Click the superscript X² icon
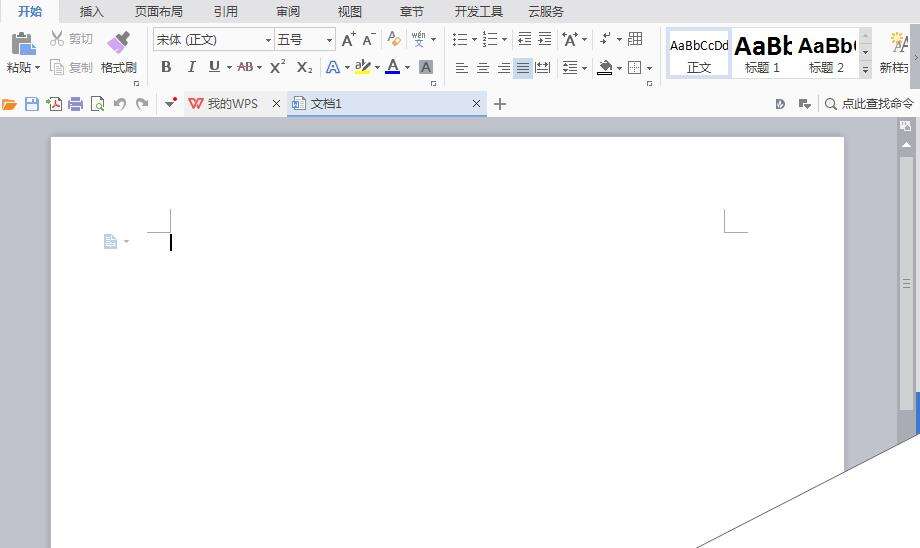Screen dimensions: 920x548 pos(278,67)
